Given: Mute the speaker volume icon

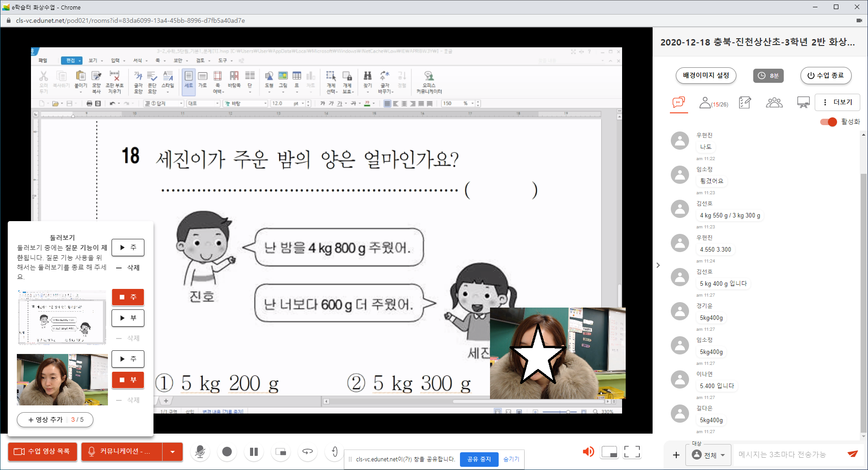Looking at the screenshot, I should pos(588,452).
